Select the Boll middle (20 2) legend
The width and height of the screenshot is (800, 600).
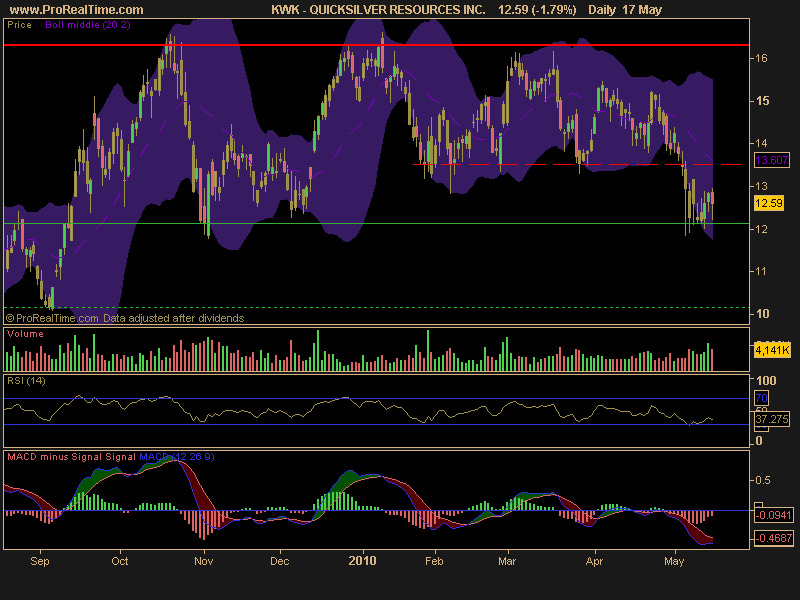point(88,24)
